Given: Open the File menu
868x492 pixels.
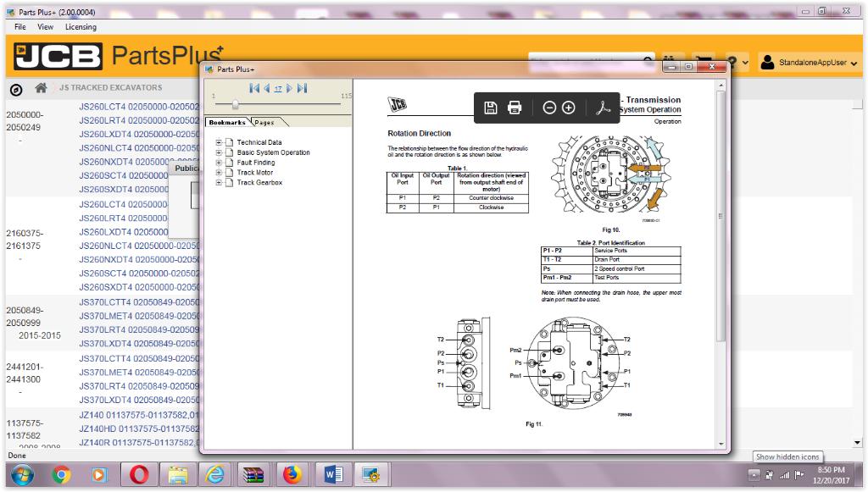Looking at the screenshot, I should [20, 26].
